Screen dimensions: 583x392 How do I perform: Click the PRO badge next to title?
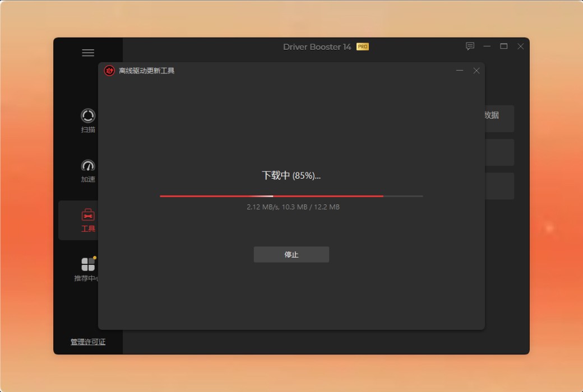point(363,47)
